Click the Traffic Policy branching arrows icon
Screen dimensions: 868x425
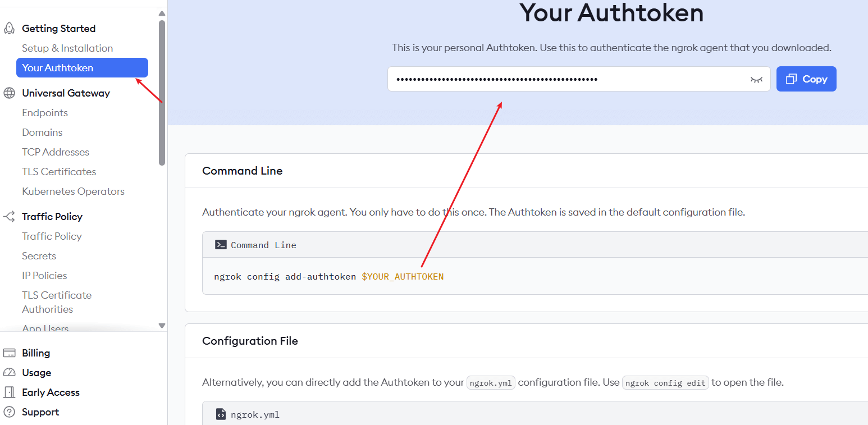(9, 217)
